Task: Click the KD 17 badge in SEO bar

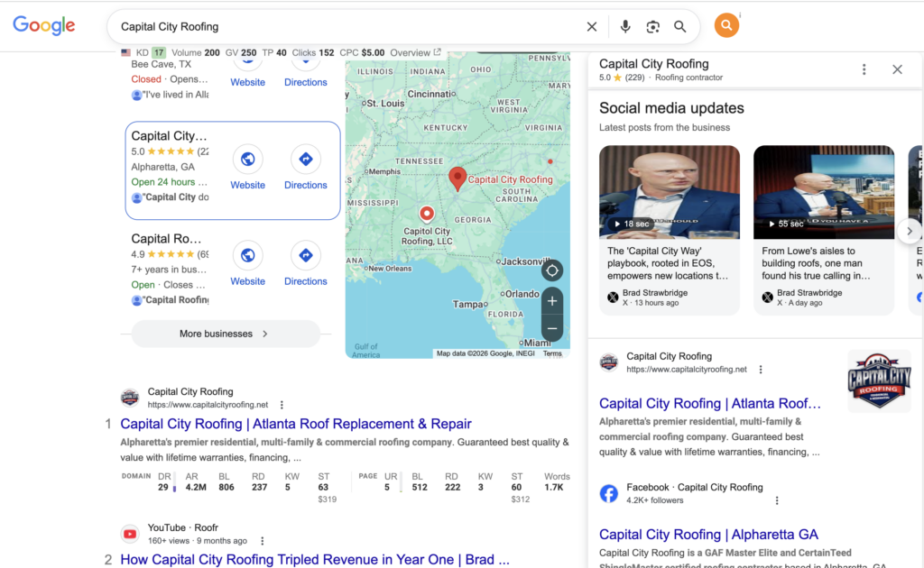Action: (151, 52)
